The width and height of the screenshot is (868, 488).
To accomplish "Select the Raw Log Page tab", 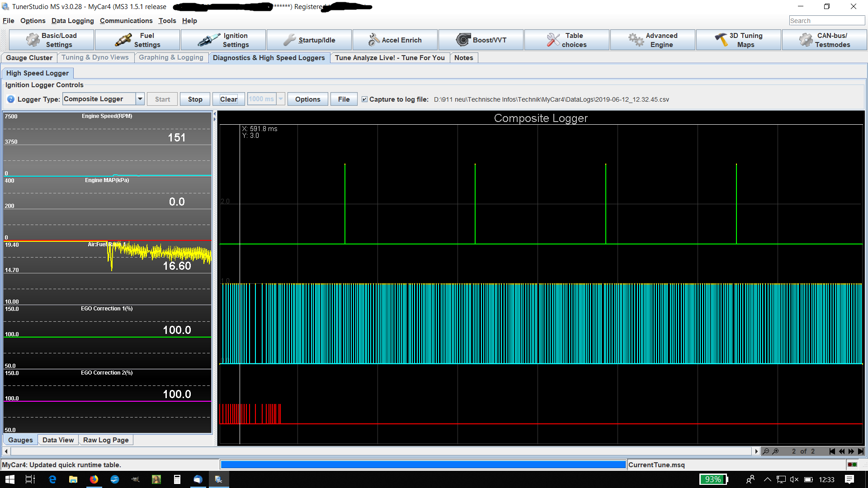I will coord(106,440).
